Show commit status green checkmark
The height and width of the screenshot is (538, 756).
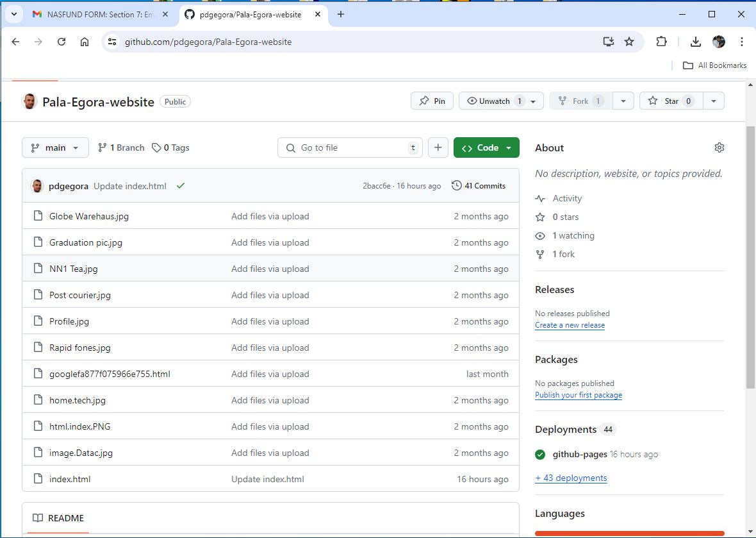click(181, 186)
